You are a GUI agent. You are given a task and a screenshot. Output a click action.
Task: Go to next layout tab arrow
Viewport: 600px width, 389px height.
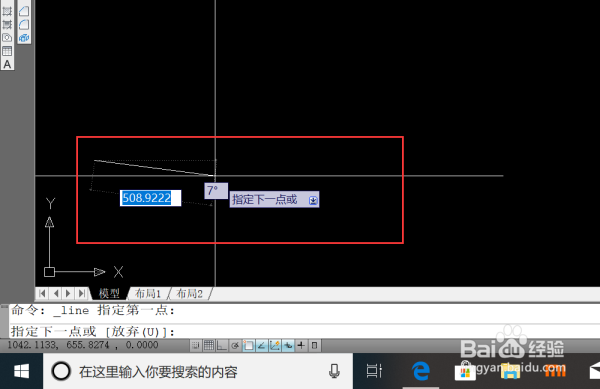click(68, 293)
